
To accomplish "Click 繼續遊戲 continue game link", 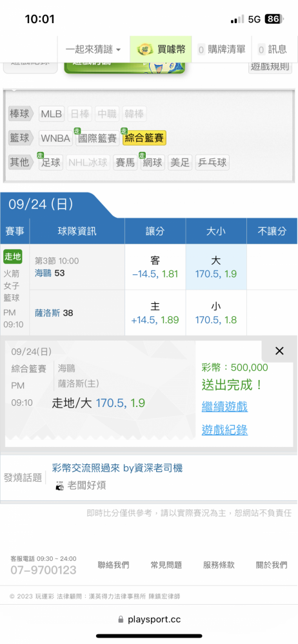I will tap(224, 407).
